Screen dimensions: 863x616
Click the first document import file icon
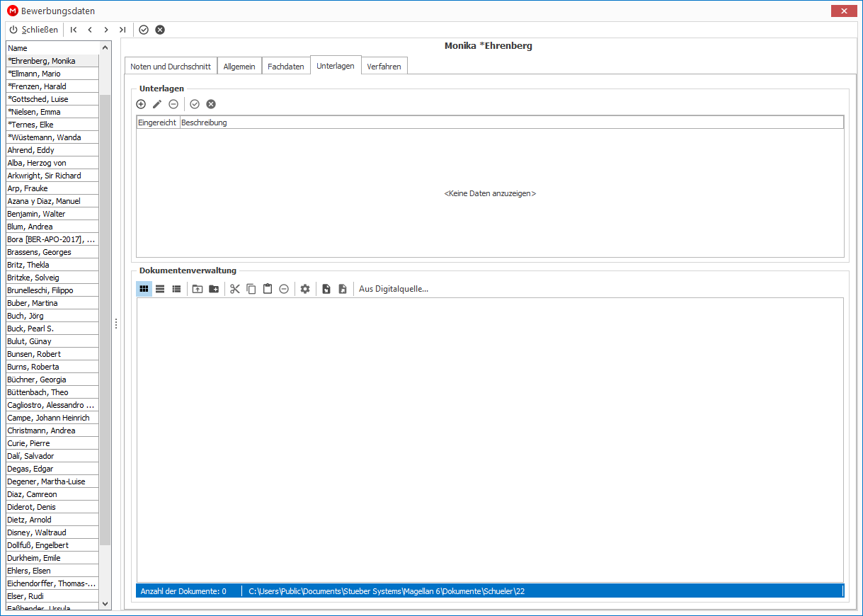tap(326, 289)
